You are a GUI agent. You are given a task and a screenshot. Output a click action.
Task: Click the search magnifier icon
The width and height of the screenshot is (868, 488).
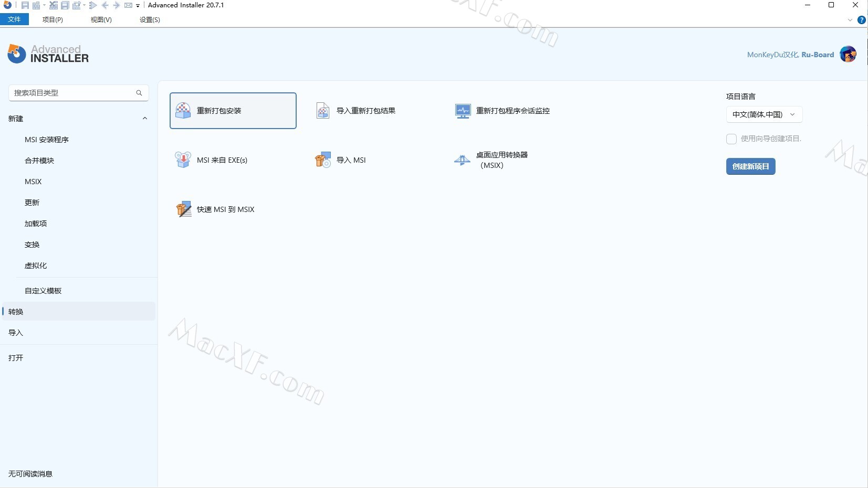click(x=139, y=93)
